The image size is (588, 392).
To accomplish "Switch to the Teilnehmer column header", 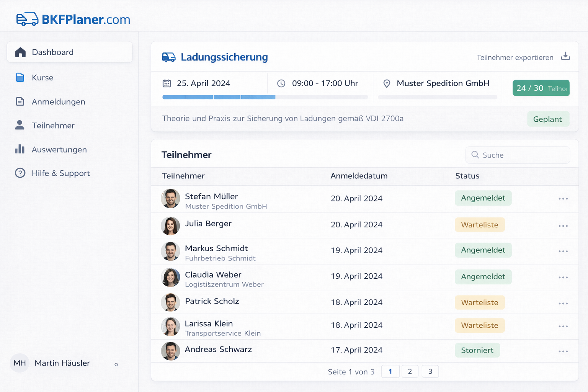I will coord(183,176).
